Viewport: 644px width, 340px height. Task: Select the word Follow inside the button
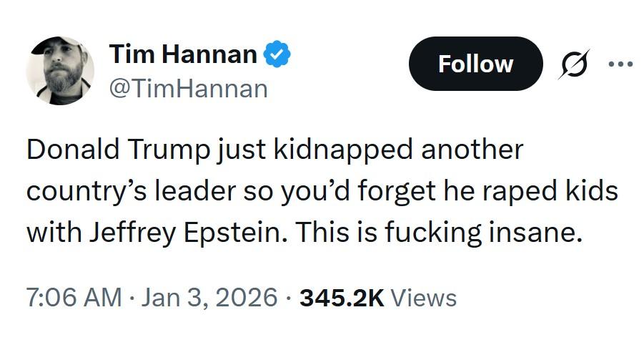tap(475, 64)
